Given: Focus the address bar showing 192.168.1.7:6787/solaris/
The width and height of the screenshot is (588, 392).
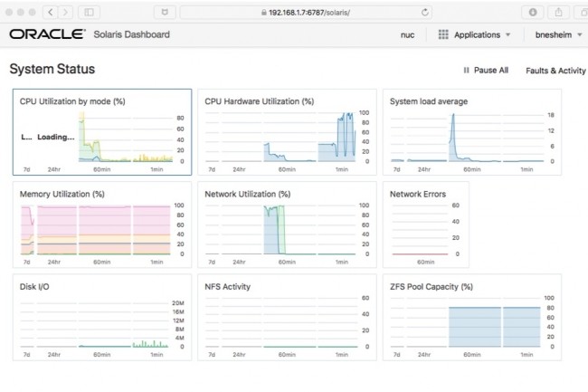Looking at the screenshot, I should pos(306,13).
